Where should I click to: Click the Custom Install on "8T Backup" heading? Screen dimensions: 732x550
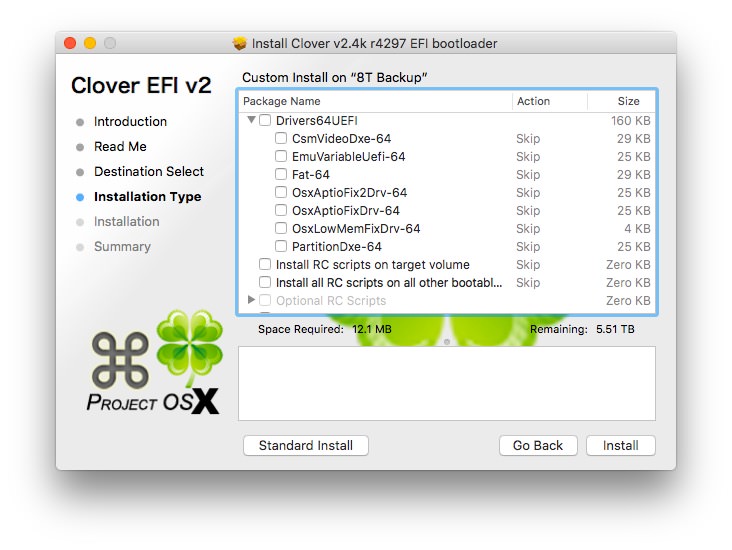tap(335, 78)
